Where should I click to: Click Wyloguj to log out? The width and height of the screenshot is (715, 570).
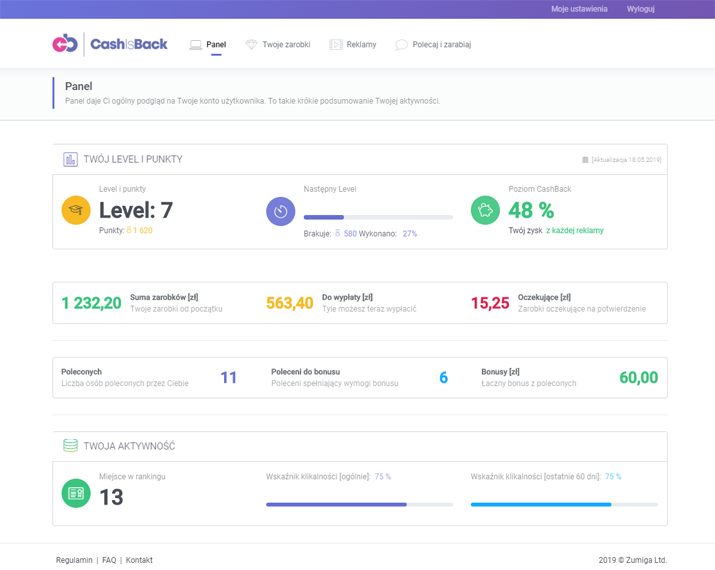pos(640,9)
